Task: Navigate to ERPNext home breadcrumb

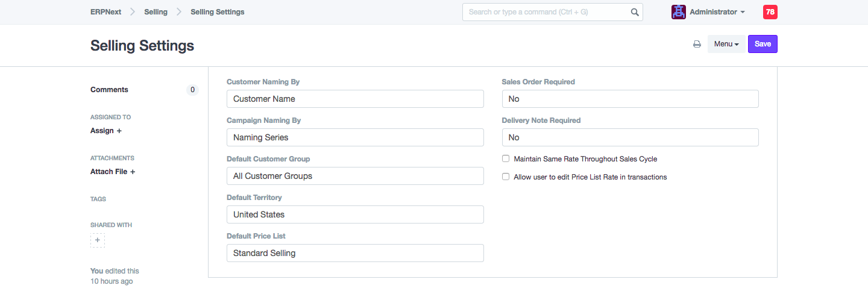Action: 106,12
